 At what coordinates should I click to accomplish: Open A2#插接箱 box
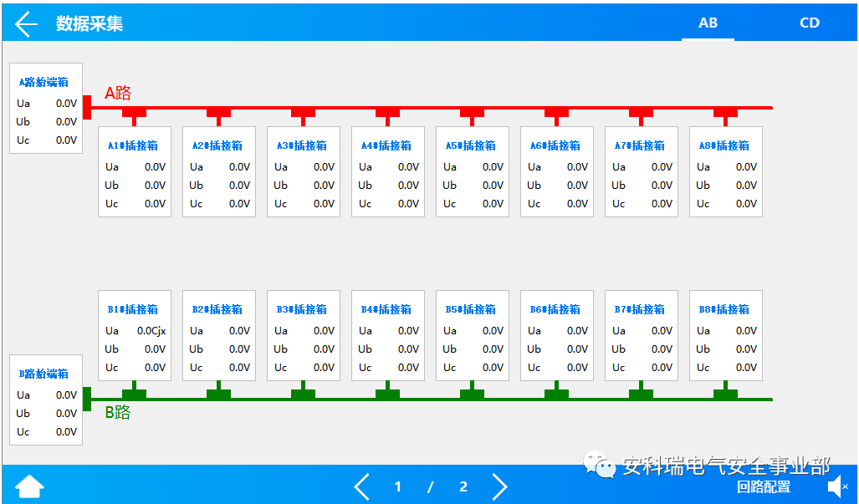[x=219, y=172]
